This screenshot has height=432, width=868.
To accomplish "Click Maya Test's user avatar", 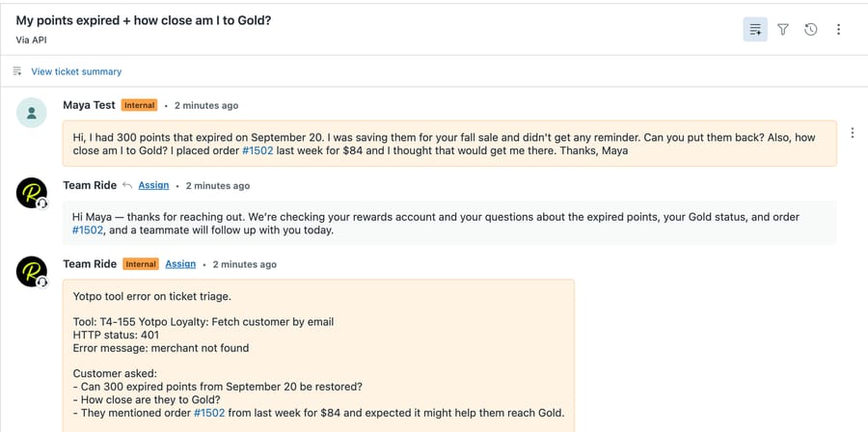I will (32, 113).
